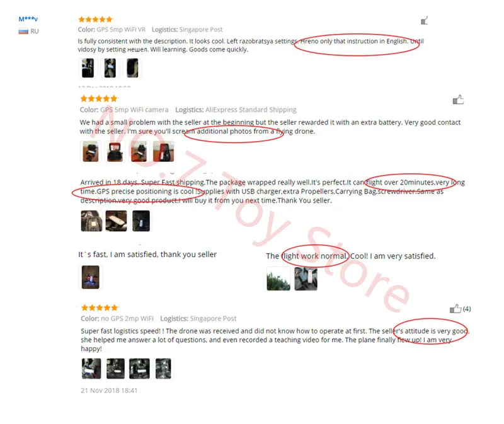Open first photo of extra battery review

91,151
